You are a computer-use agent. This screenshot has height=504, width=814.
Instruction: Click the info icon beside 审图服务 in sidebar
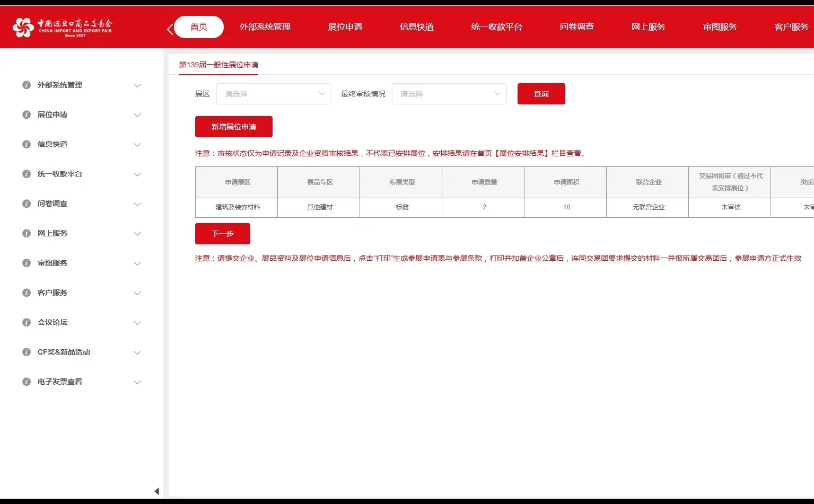(26, 263)
